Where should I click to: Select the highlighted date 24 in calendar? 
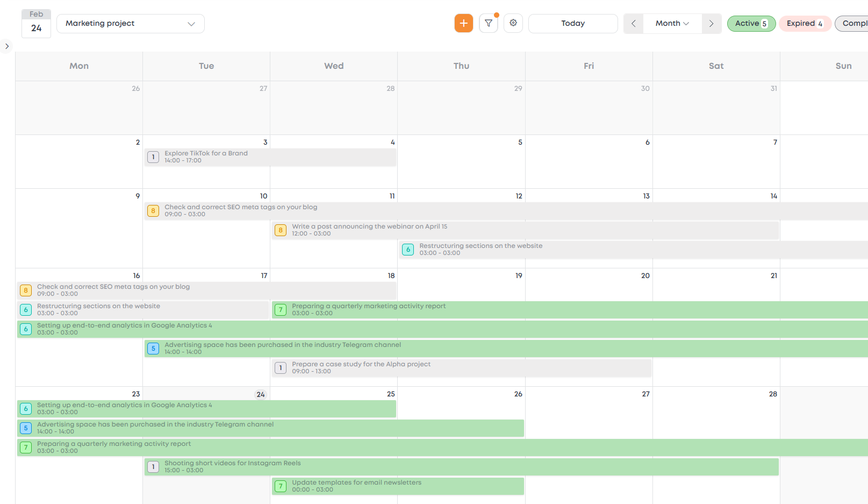pos(260,394)
